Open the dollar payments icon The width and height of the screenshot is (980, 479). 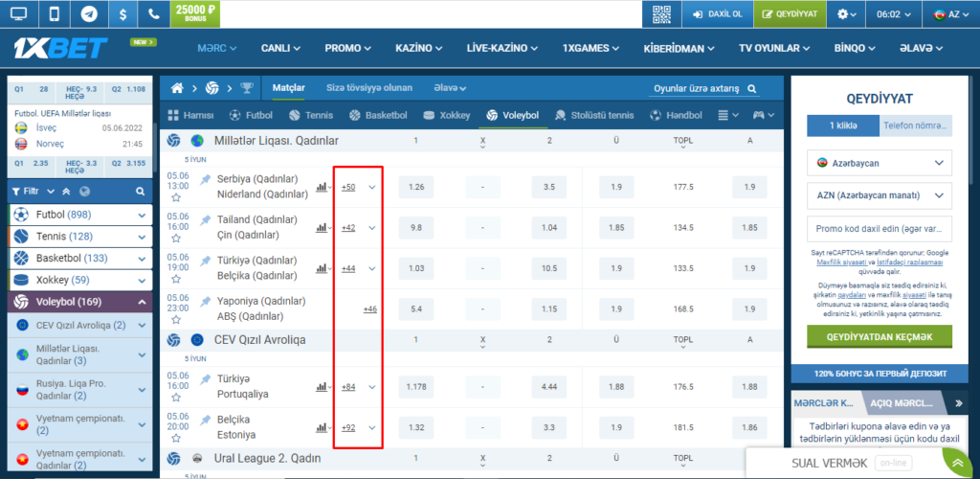tap(122, 13)
